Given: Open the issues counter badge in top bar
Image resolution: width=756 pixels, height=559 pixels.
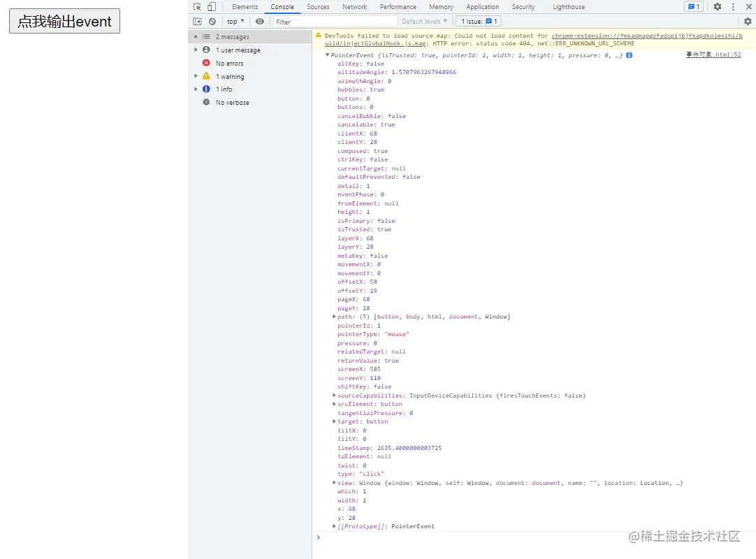Looking at the screenshot, I should pos(694,7).
